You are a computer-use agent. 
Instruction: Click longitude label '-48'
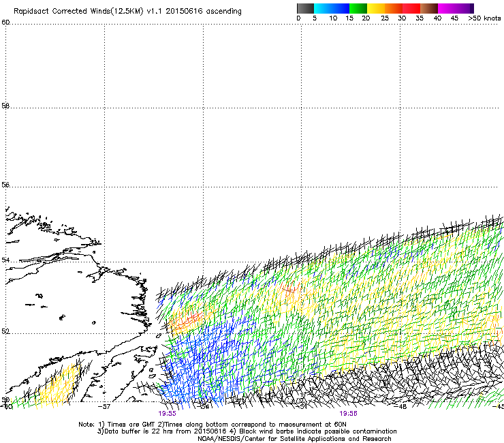[x=400, y=407]
